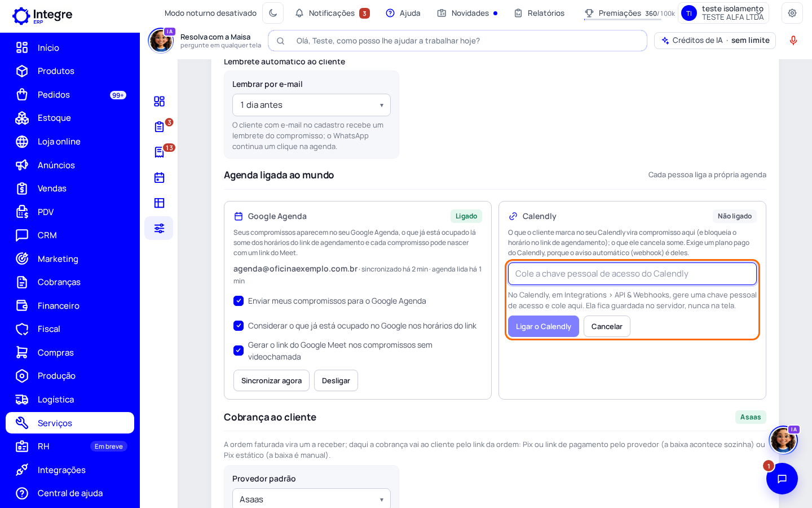Click Sincronizar agora button
812x508 pixels.
[x=271, y=380]
